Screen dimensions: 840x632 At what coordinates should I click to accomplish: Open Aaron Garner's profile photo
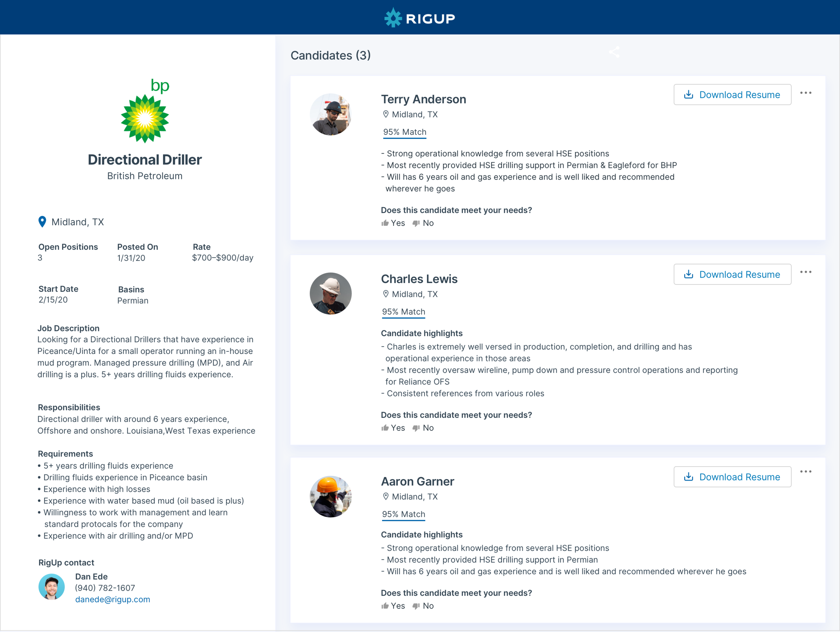click(331, 496)
